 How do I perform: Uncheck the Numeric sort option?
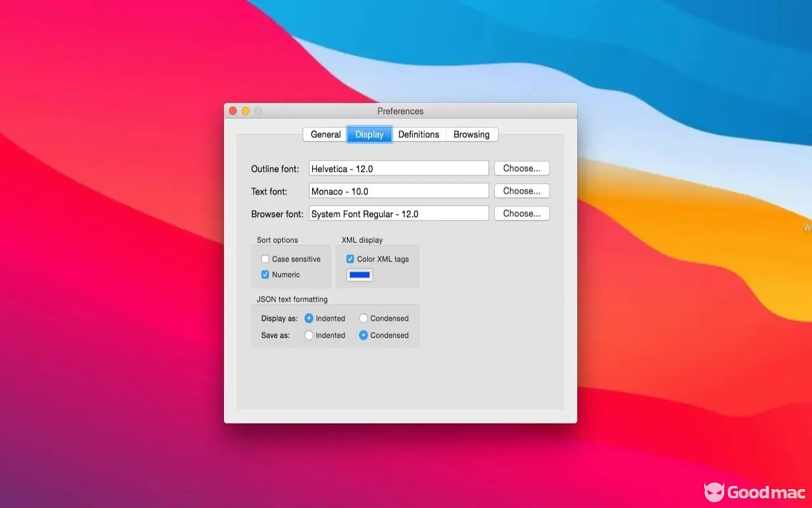(x=265, y=274)
